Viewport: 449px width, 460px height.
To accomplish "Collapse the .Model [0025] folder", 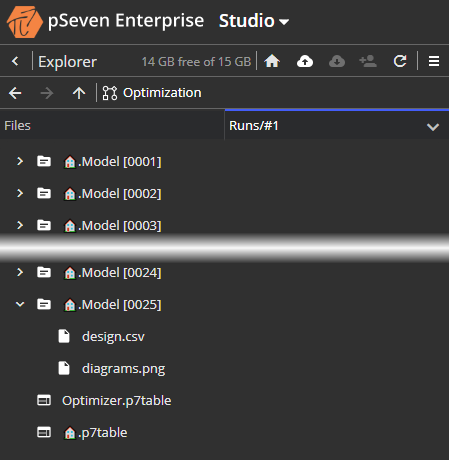I will click(20, 304).
